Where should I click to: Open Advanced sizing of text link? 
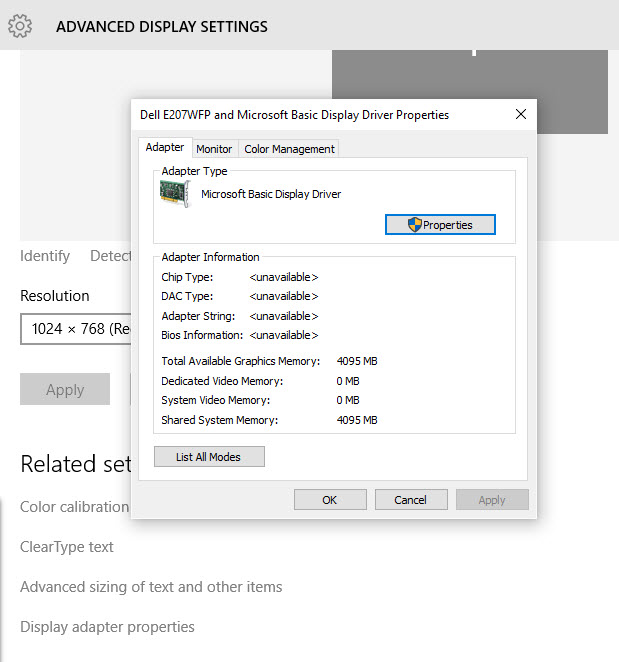tap(151, 587)
